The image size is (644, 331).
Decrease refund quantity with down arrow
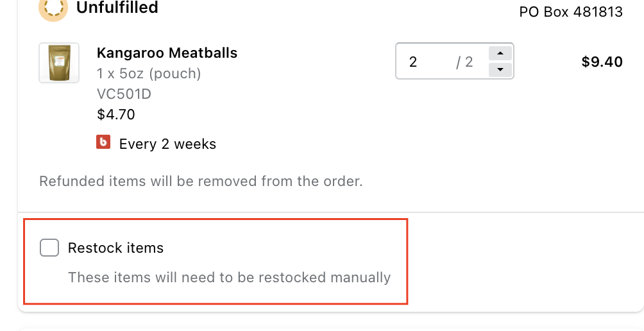500,69
